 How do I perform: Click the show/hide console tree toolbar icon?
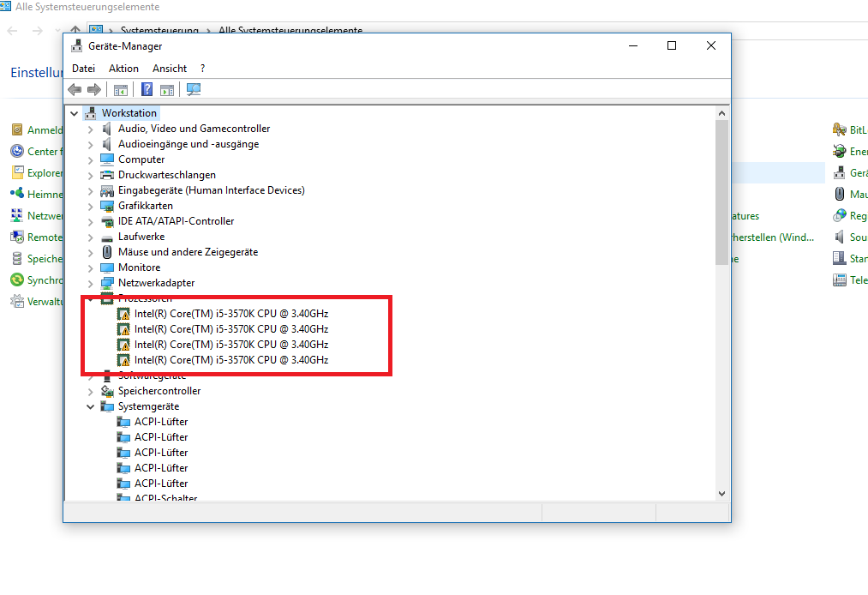[120, 89]
